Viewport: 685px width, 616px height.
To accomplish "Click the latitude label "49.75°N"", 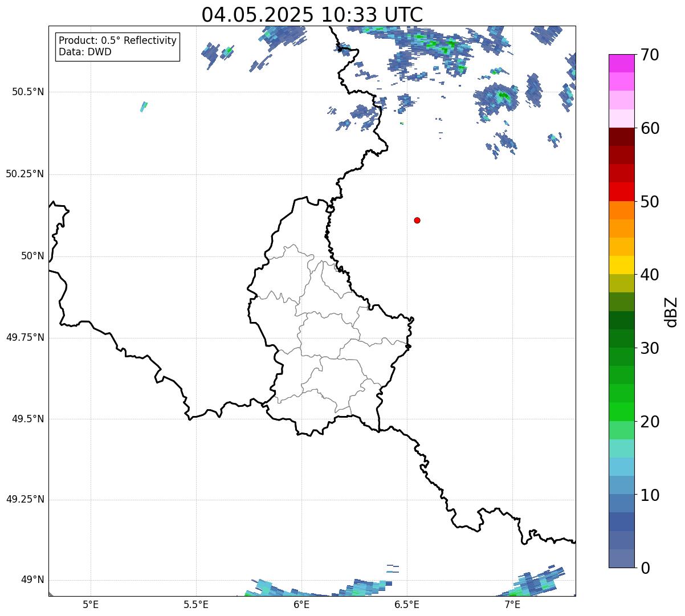I will 25,337.
